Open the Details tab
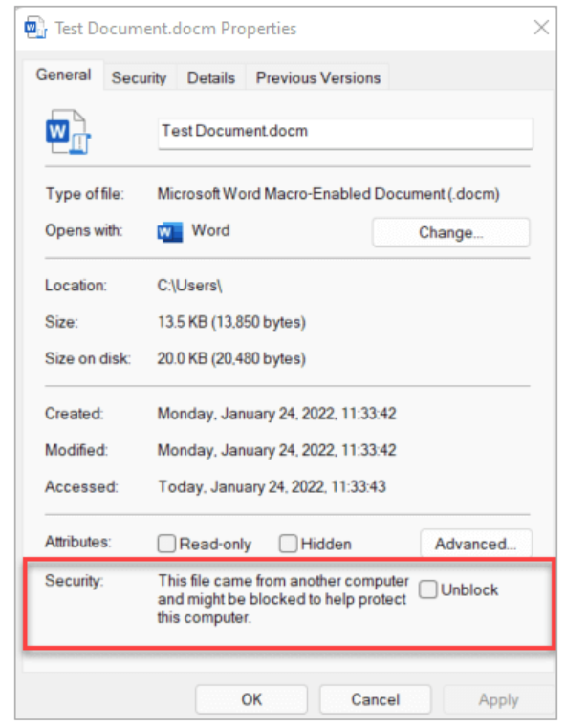Screen dimensions: 566x728 click(x=211, y=77)
